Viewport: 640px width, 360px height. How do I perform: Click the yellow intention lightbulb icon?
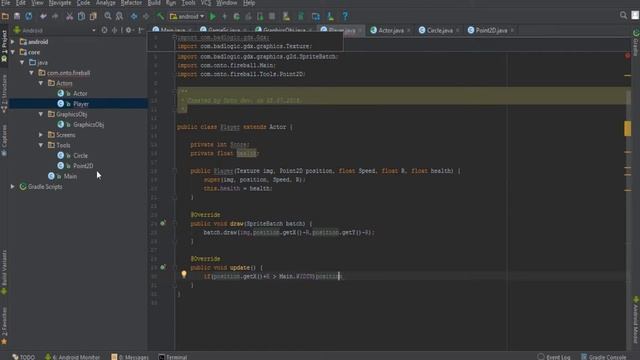click(184, 274)
